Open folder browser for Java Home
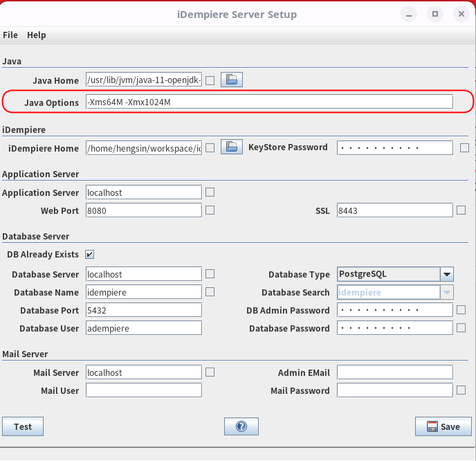 (x=232, y=80)
